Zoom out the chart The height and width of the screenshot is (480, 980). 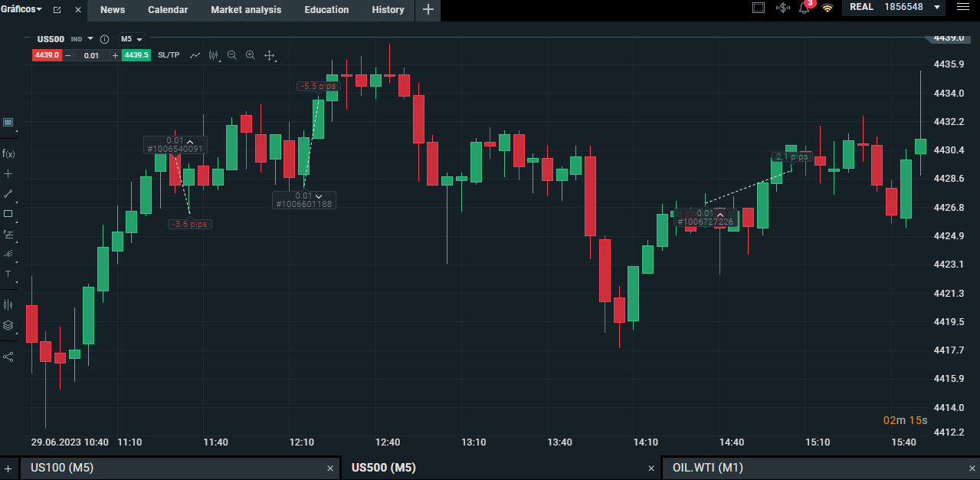[x=232, y=55]
